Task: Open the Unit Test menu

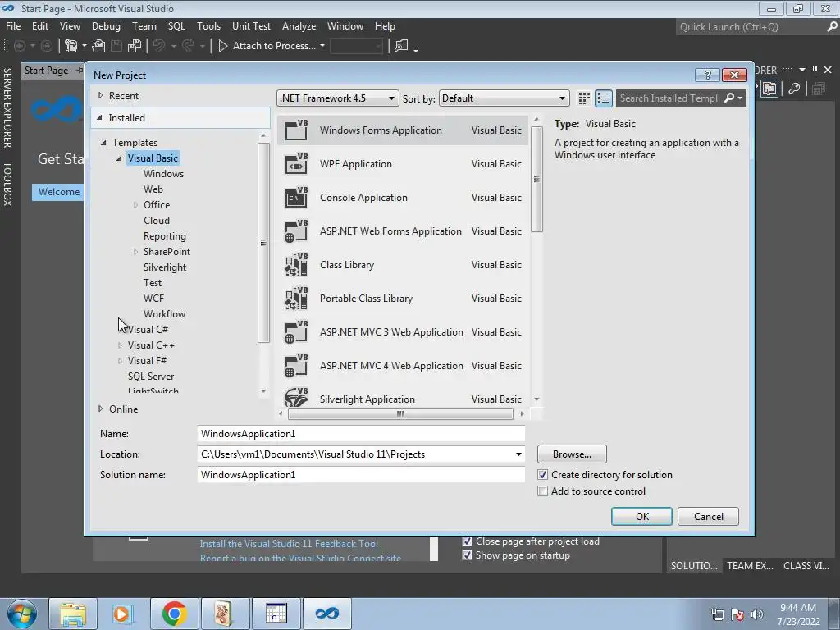Action: [251, 25]
